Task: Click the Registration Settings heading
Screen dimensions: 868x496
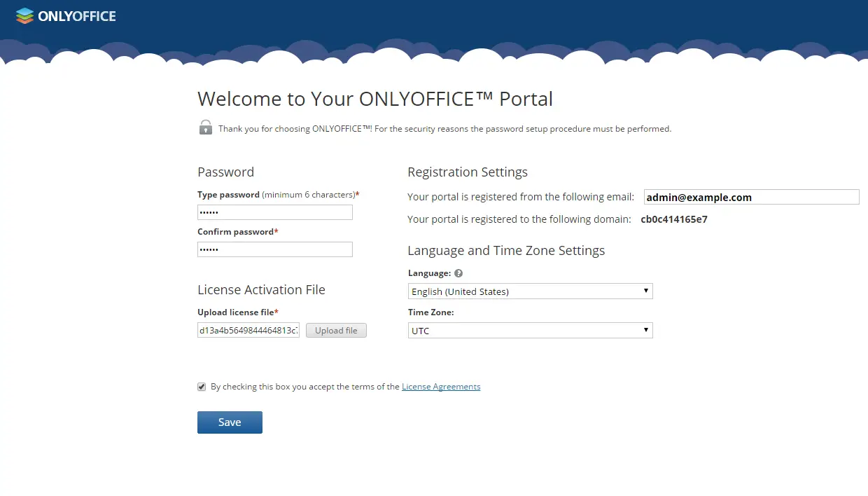Action: pyautogui.click(x=468, y=172)
